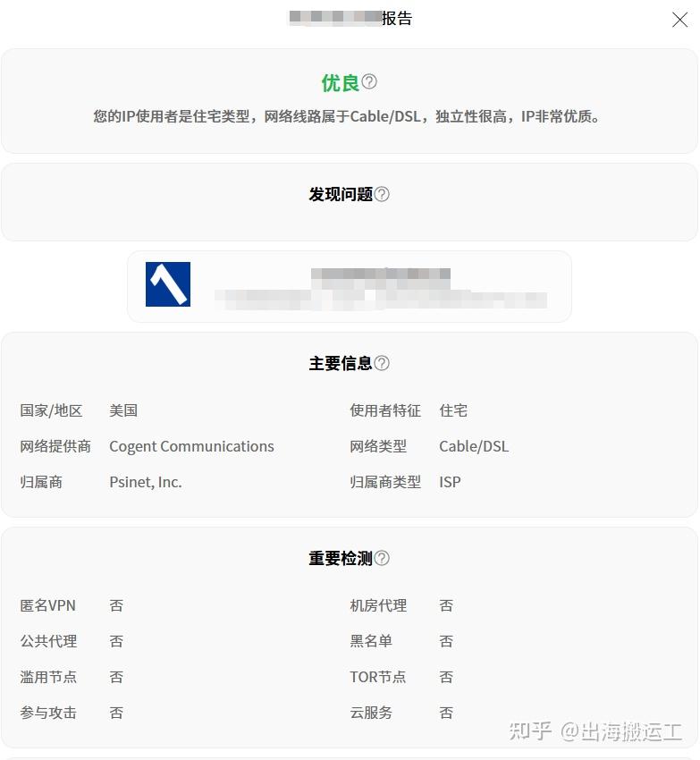This screenshot has height=760, width=700.
Task: Click the green 优良 rating text
Action: [341, 83]
